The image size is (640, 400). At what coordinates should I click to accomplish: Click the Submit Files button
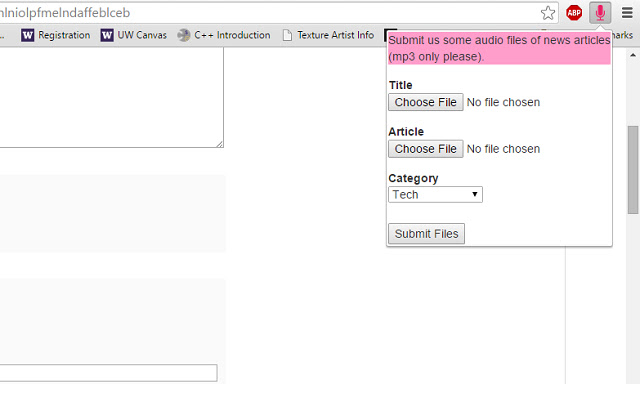tap(427, 234)
